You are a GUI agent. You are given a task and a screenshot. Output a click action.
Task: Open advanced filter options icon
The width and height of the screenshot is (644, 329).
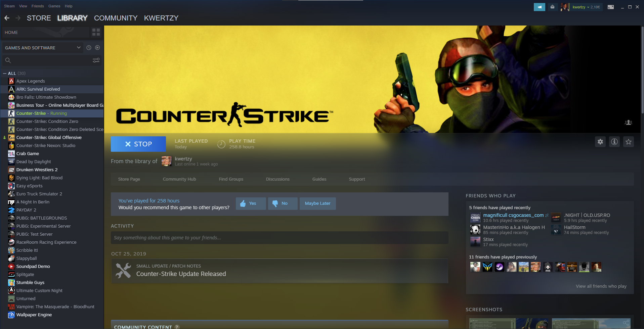[96, 60]
